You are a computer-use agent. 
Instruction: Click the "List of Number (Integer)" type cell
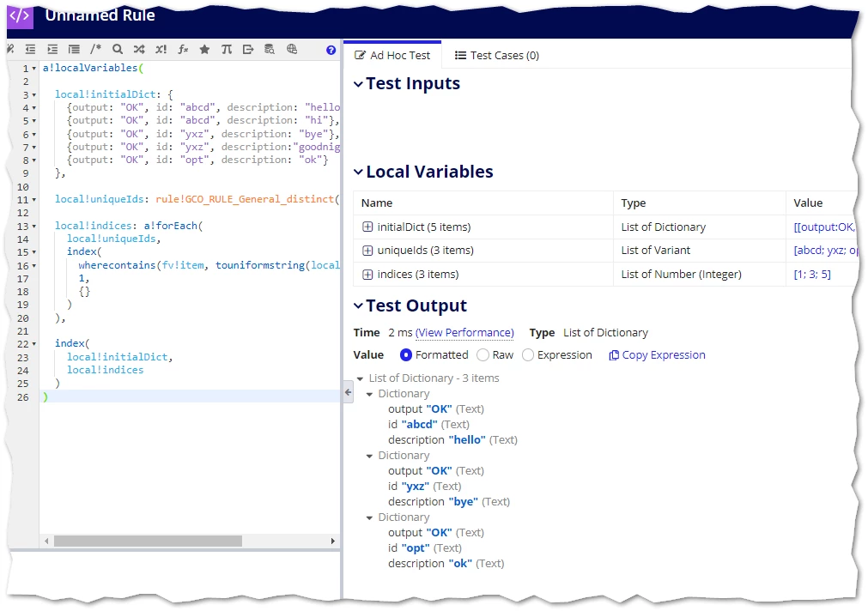pyautogui.click(x=681, y=274)
